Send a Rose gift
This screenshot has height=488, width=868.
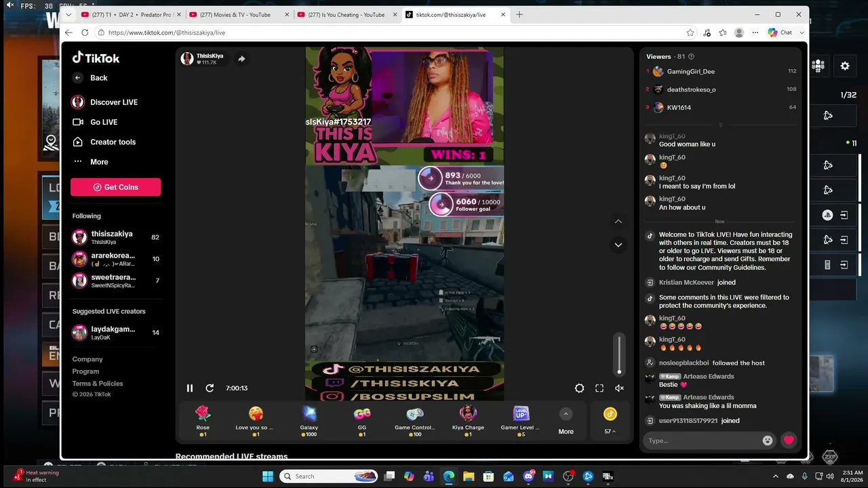[x=203, y=422]
